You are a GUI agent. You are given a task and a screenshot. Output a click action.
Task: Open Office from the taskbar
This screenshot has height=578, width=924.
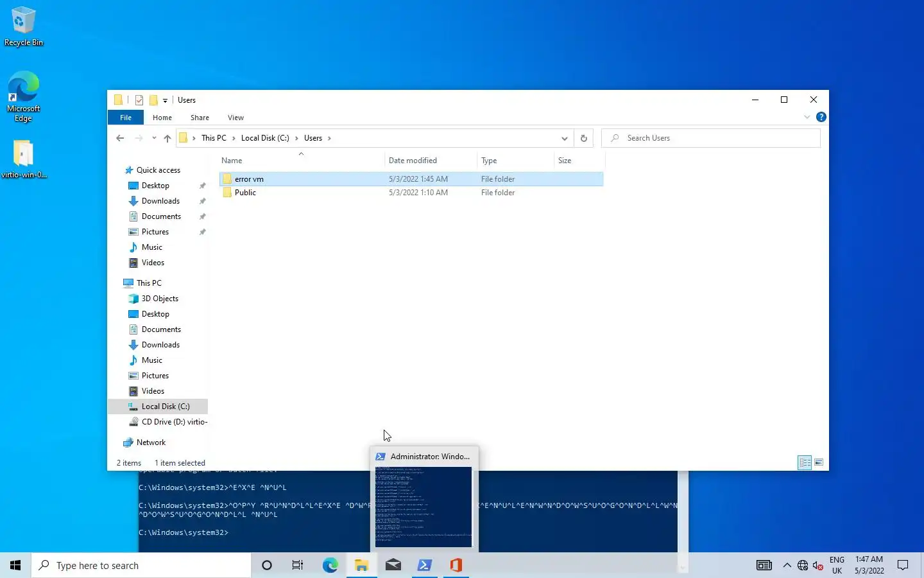(456, 565)
